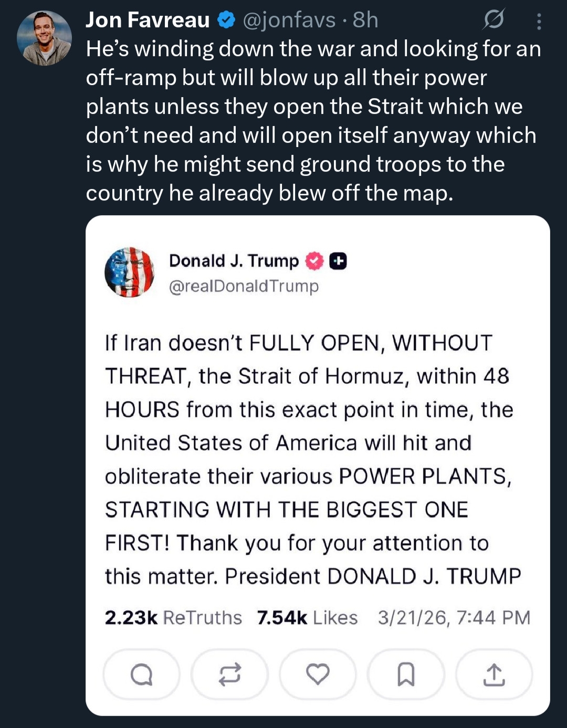This screenshot has width=567, height=728.
Task: Click the share upload-arrow icon
Action: pos(493,674)
